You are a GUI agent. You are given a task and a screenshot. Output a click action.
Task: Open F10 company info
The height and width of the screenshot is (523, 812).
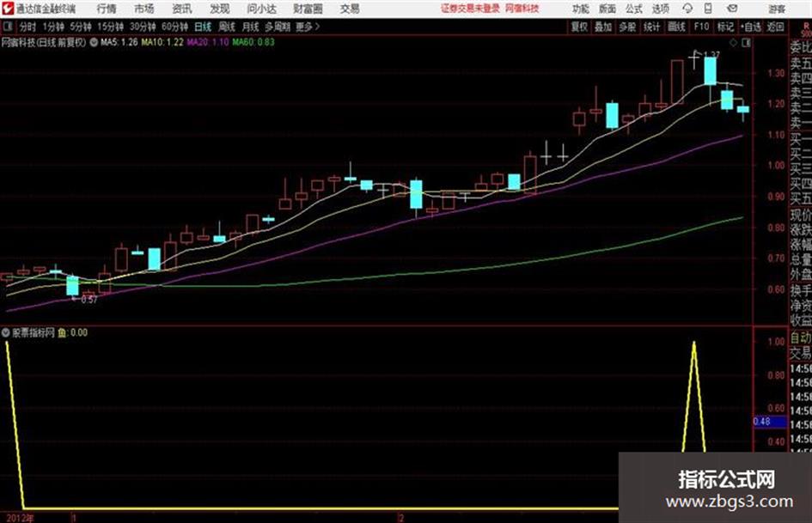[701, 27]
